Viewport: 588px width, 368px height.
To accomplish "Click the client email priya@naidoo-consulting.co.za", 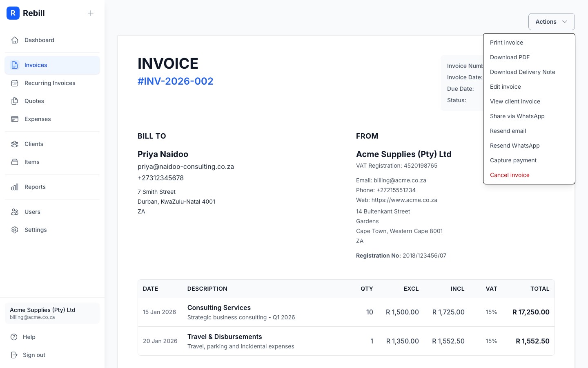I will pyautogui.click(x=186, y=166).
